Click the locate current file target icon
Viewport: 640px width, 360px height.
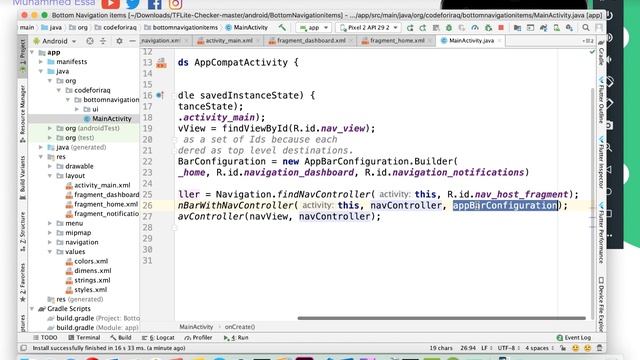(x=90, y=41)
